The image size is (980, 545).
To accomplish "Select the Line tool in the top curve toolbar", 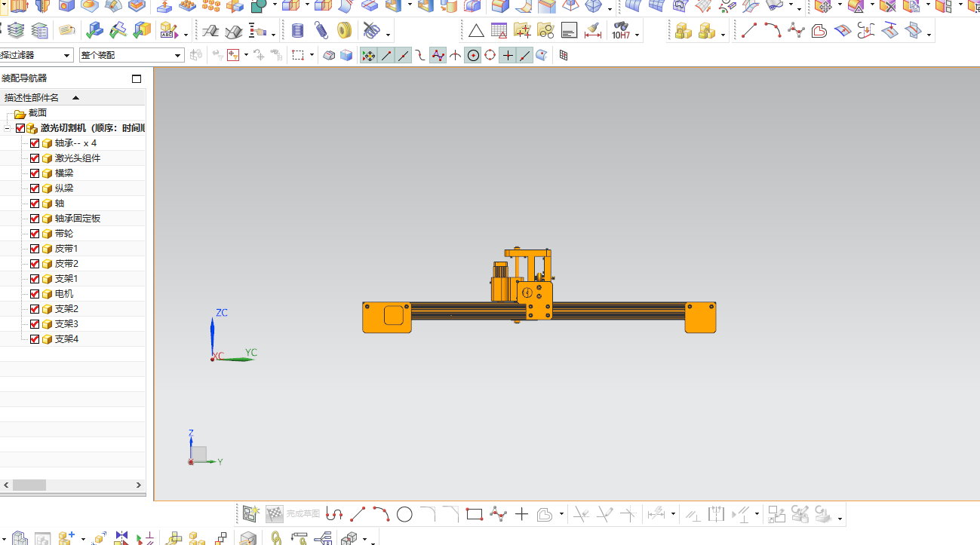I will [x=749, y=31].
